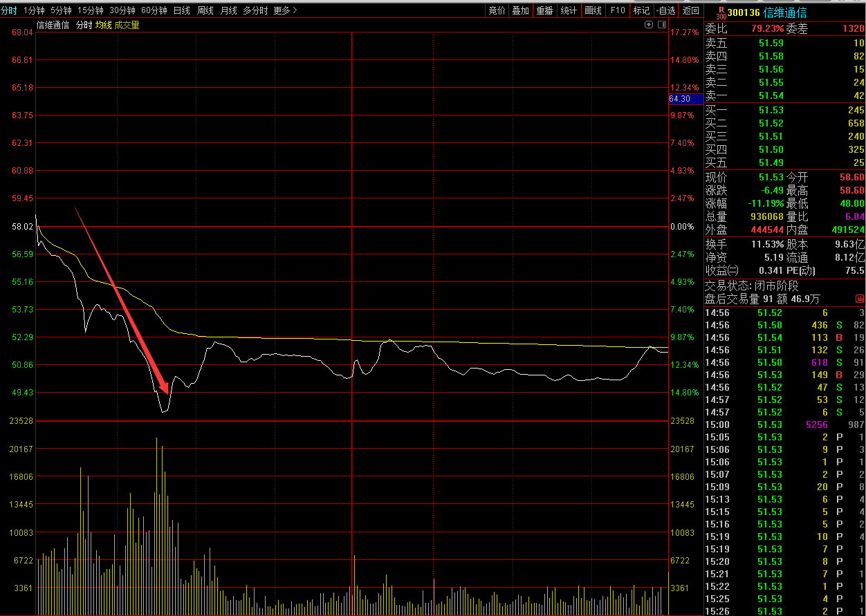The height and width of the screenshot is (616, 866).
Task: Select the 买二 51.52 order row
Action: (784, 123)
